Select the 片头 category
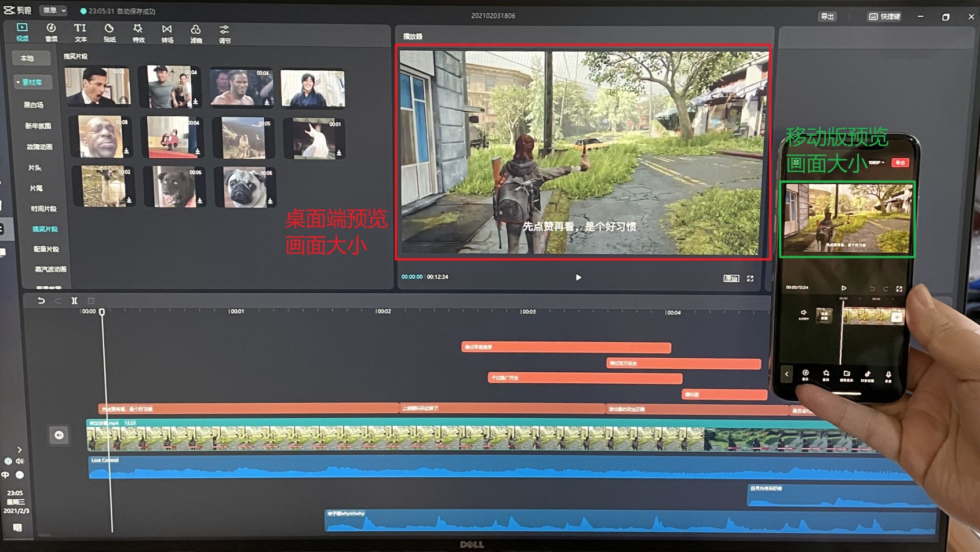The height and width of the screenshot is (552, 980). [35, 168]
